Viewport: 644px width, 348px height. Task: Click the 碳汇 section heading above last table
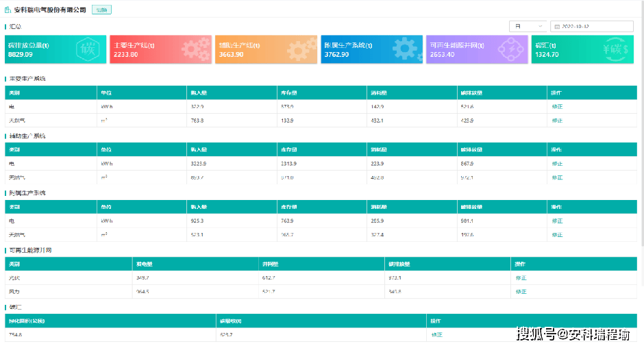[15, 307]
